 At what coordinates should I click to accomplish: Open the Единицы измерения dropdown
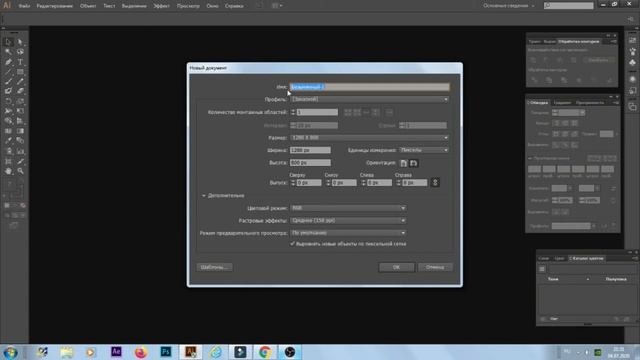424,150
